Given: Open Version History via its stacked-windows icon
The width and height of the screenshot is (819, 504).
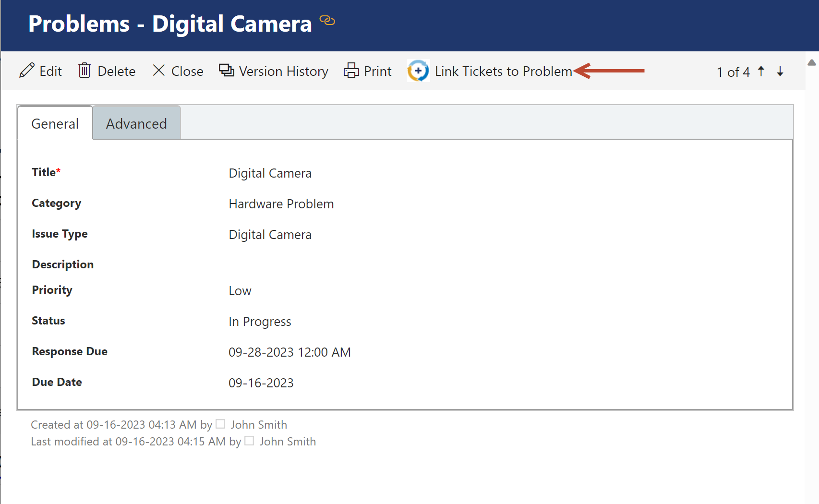Looking at the screenshot, I should pos(226,71).
